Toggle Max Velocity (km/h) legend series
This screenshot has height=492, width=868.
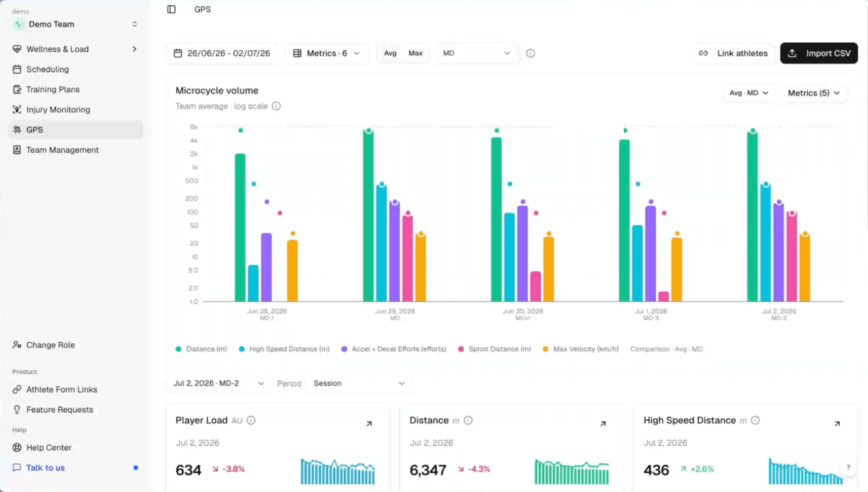pos(580,349)
